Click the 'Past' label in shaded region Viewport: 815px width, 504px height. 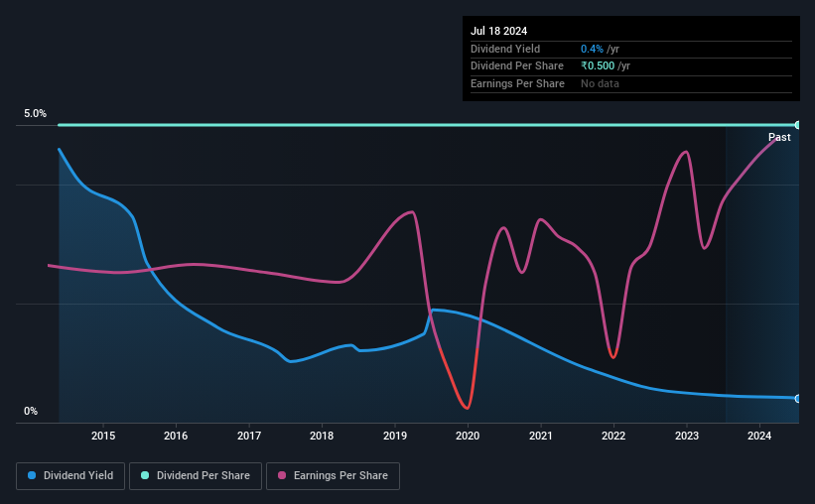pyautogui.click(x=779, y=137)
